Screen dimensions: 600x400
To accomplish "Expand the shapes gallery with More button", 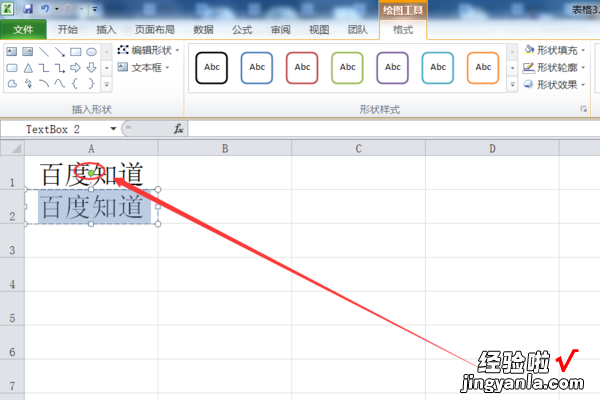I will (107, 84).
